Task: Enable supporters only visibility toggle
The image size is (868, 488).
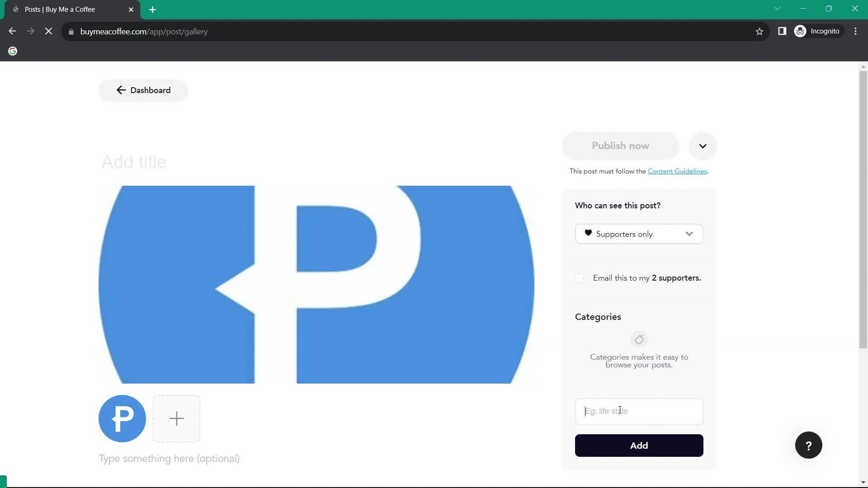Action: pyautogui.click(x=638, y=234)
